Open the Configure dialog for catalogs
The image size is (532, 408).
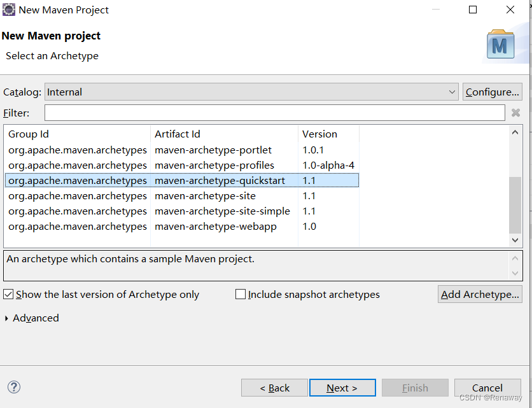pyautogui.click(x=493, y=91)
